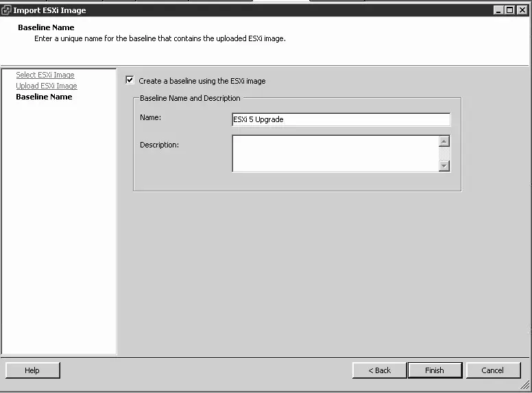532x393 pixels.
Task: Cancel the Import ESXi Image wizard
Action: [x=493, y=370]
